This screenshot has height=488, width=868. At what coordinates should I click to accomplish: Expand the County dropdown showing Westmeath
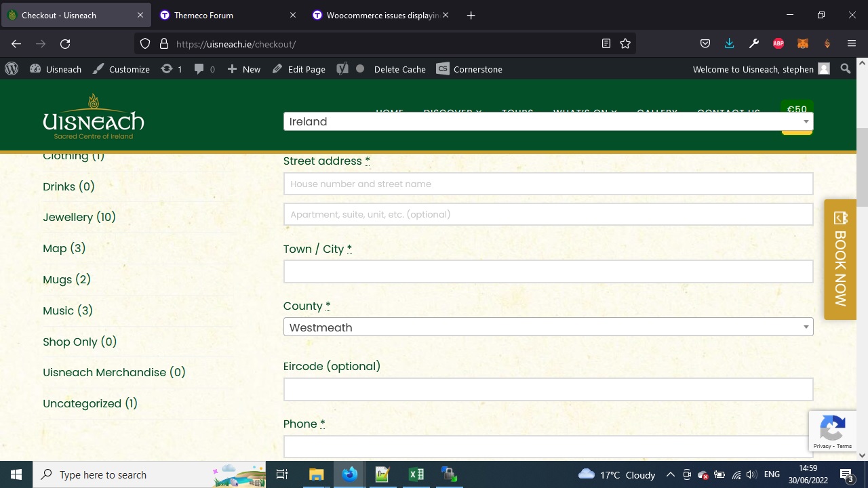(548, 327)
